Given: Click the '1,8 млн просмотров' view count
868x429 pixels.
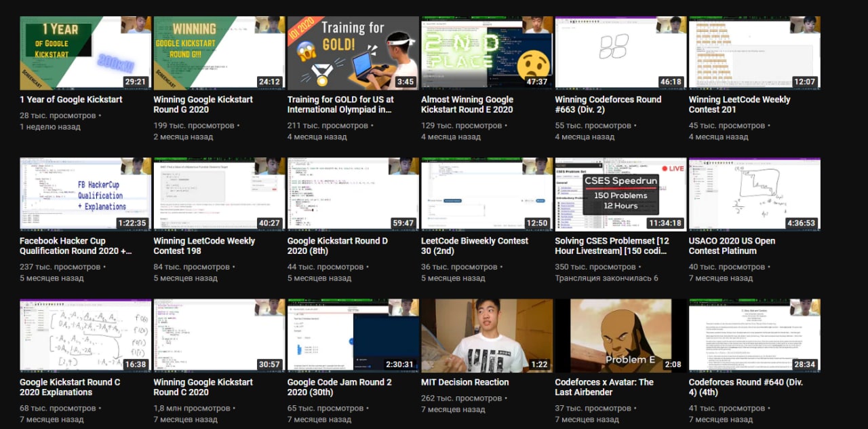Looking at the screenshot, I should pyautogui.click(x=192, y=408).
